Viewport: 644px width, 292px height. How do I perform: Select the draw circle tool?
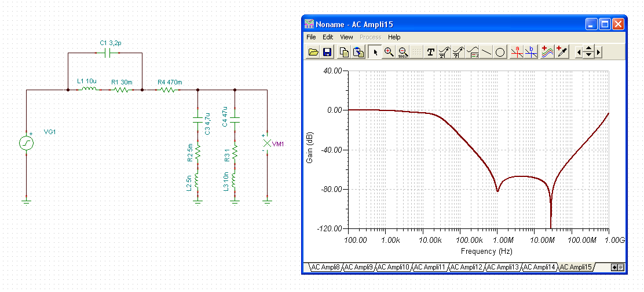(x=500, y=52)
